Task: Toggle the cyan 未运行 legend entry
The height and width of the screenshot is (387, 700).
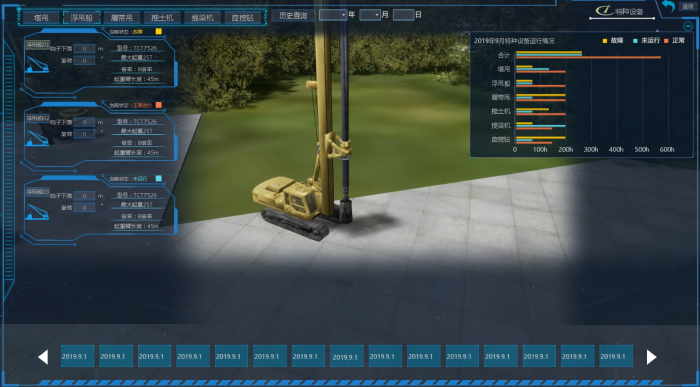Action: click(646, 41)
